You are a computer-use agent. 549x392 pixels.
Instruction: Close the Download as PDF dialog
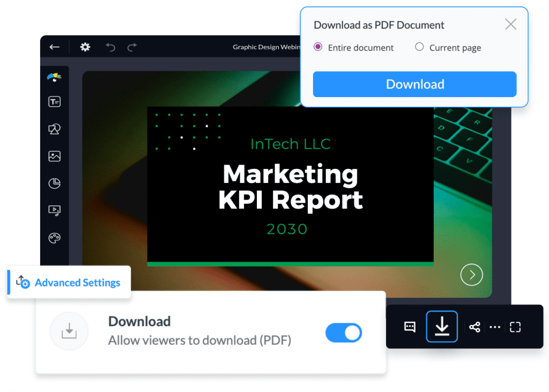[510, 24]
